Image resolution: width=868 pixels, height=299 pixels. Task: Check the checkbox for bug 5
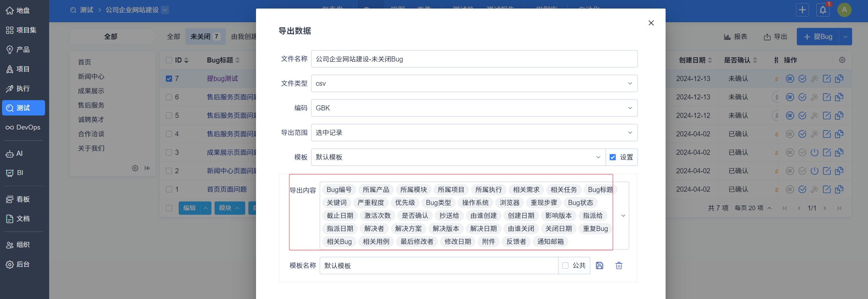tap(169, 115)
